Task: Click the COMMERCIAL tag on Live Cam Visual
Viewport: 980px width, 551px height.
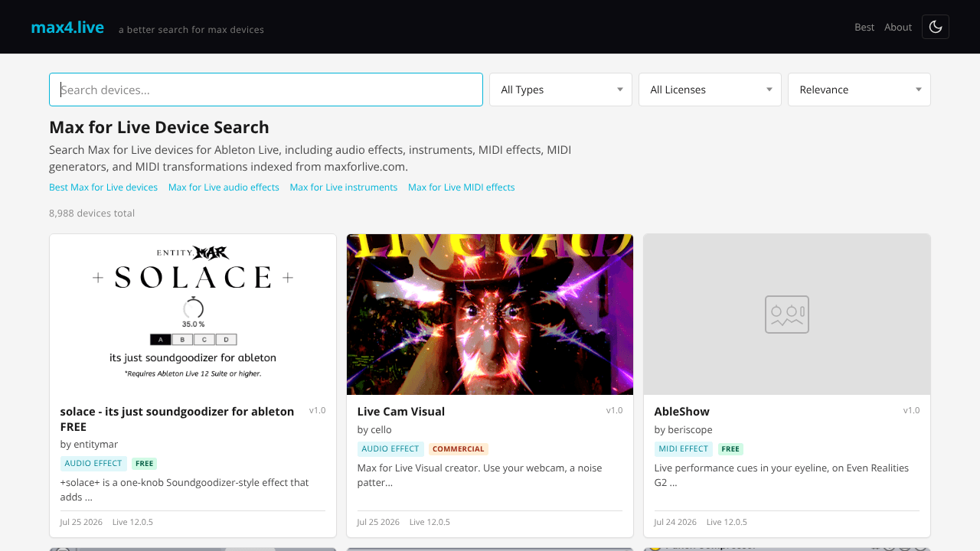Action: [459, 449]
